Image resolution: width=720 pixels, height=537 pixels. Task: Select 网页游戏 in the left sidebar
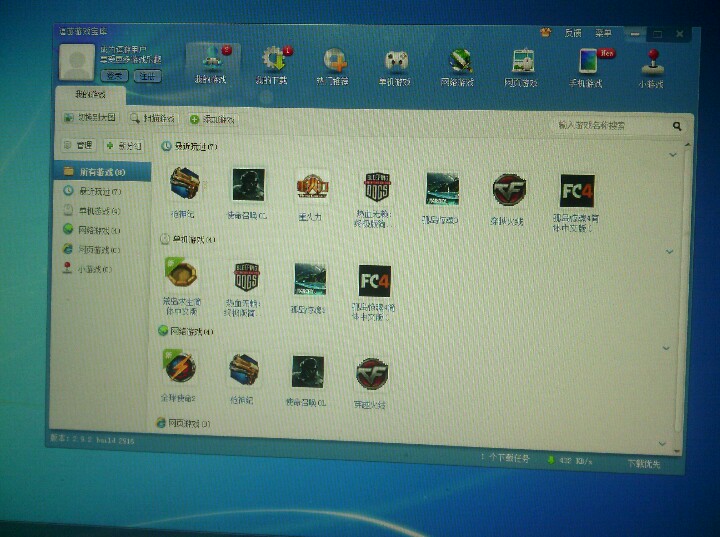click(98, 248)
